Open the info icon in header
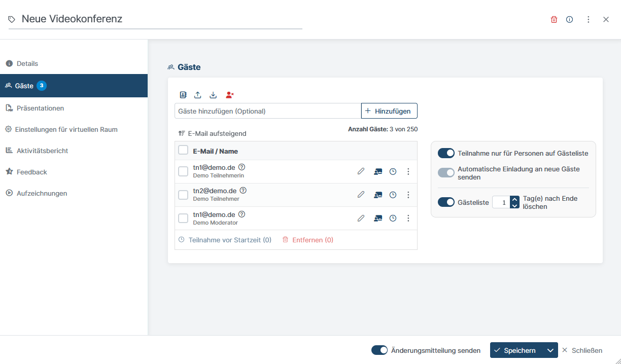 570,20
